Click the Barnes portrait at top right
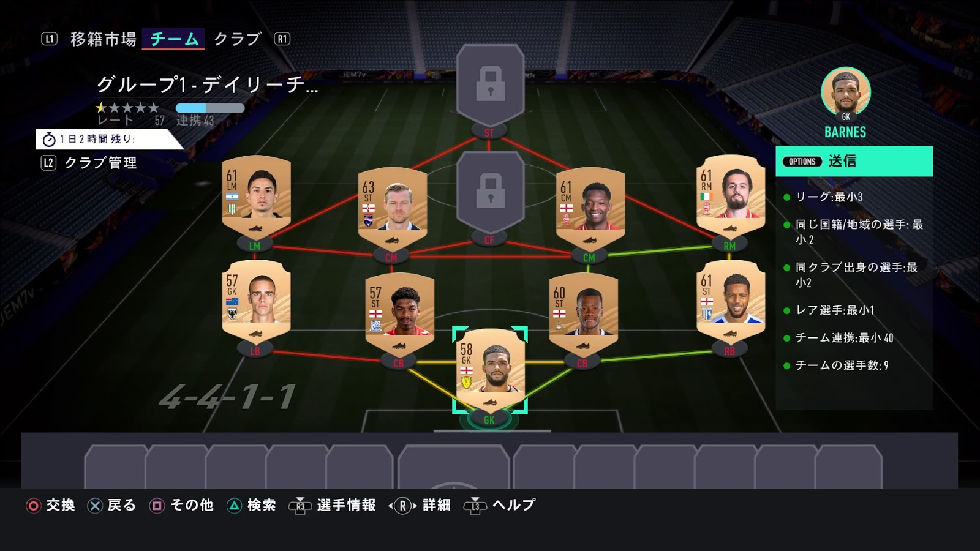 coord(845,92)
